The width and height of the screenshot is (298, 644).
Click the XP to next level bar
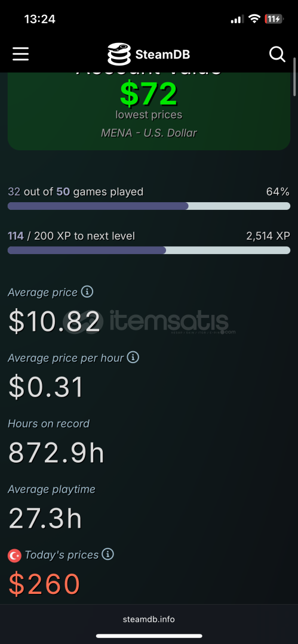[149, 250]
